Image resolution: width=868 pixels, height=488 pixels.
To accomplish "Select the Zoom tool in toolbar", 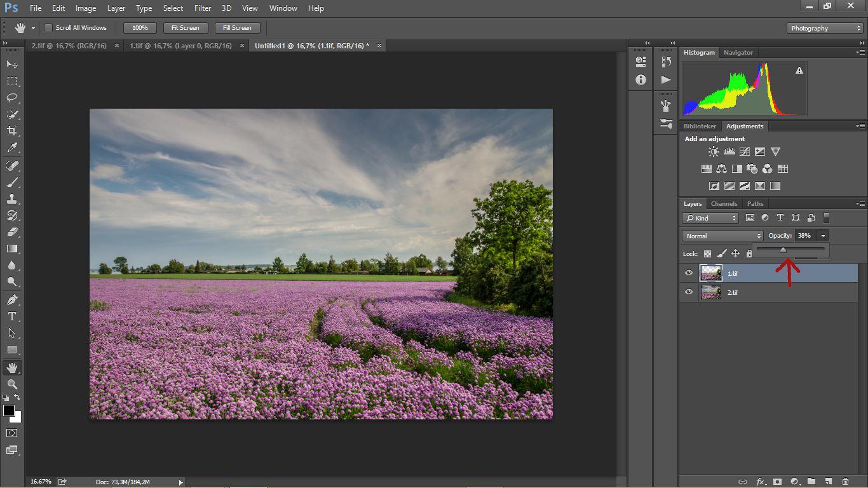I will (12, 384).
